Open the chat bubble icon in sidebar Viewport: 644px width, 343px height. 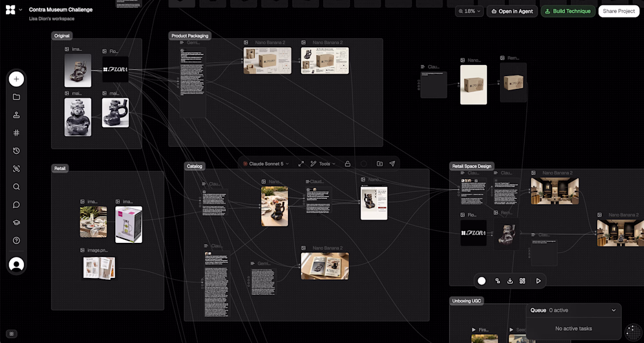pos(16,204)
